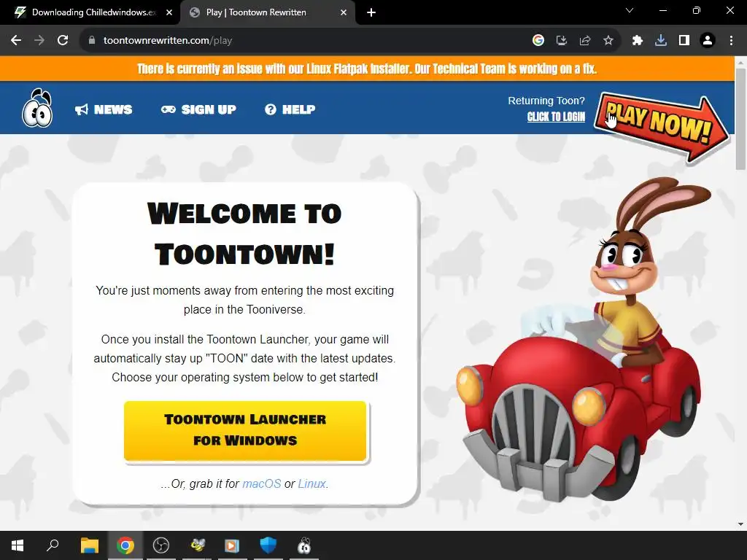Toggle the Chrome side panel

pyautogui.click(x=684, y=41)
